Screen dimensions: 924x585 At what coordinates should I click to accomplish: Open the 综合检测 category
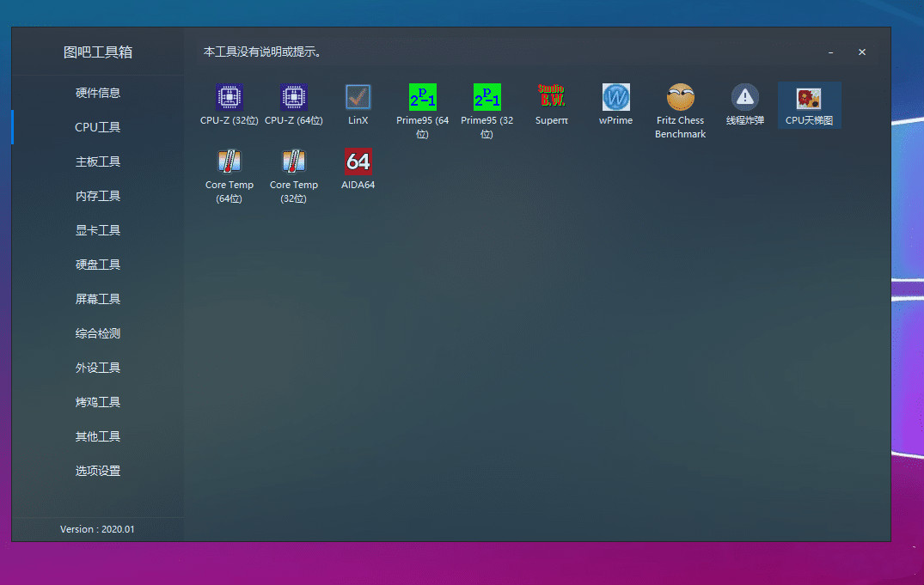point(98,333)
